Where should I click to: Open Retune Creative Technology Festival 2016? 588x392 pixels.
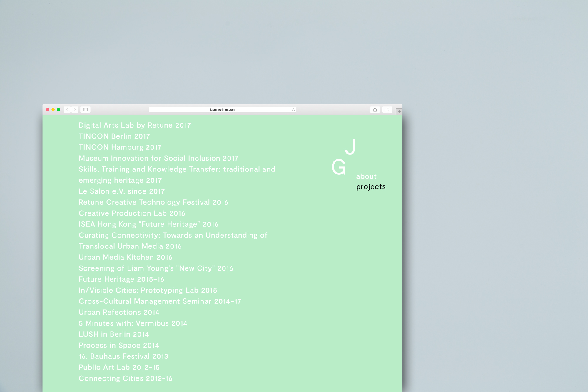click(x=153, y=202)
